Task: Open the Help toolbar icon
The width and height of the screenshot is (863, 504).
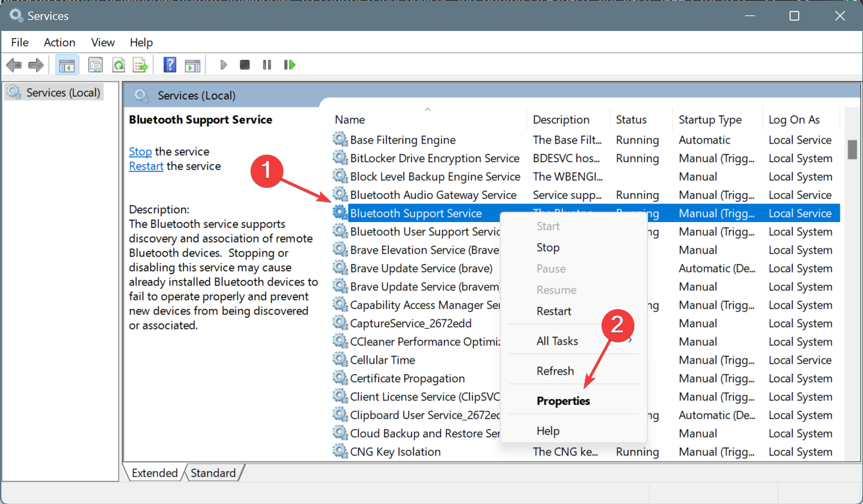Action: (170, 65)
